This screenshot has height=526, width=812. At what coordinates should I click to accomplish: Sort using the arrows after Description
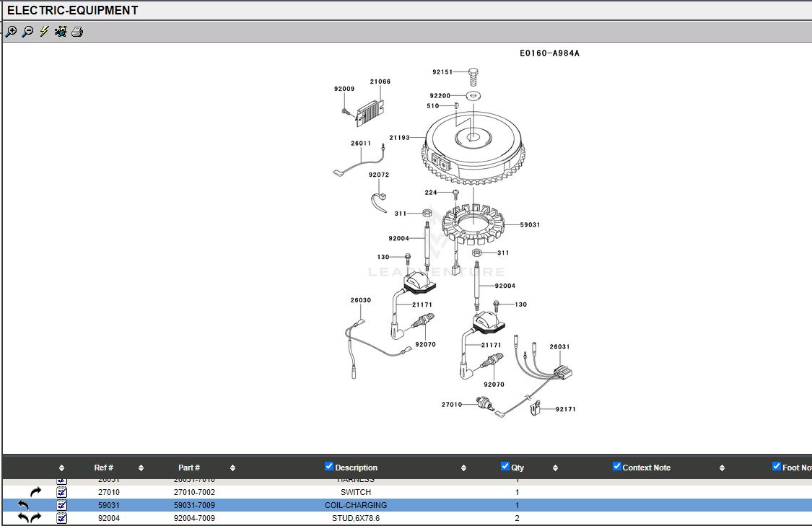pyautogui.click(x=463, y=468)
